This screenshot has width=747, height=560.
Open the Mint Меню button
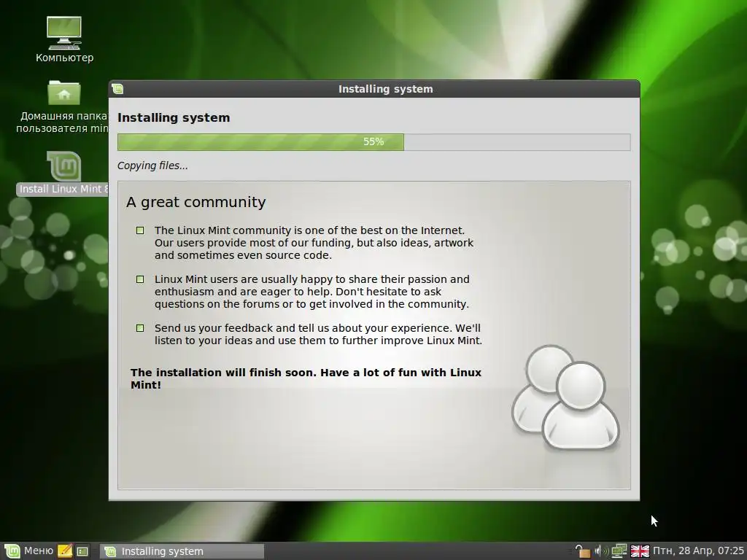[x=28, y=551]
